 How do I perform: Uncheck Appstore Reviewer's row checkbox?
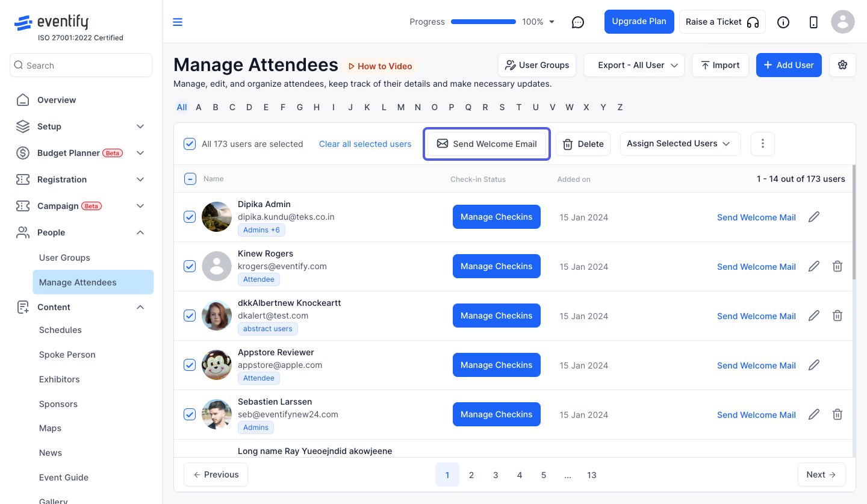click(190, 365)
